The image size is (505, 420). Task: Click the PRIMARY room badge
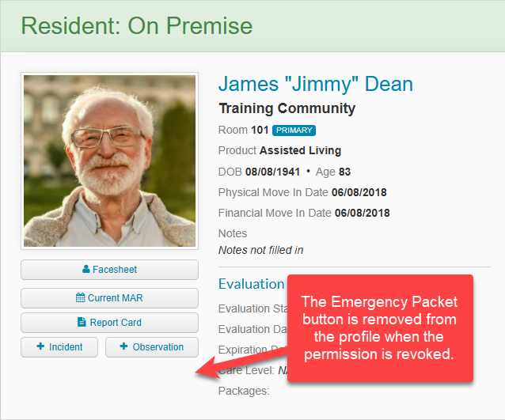[294, 131]
